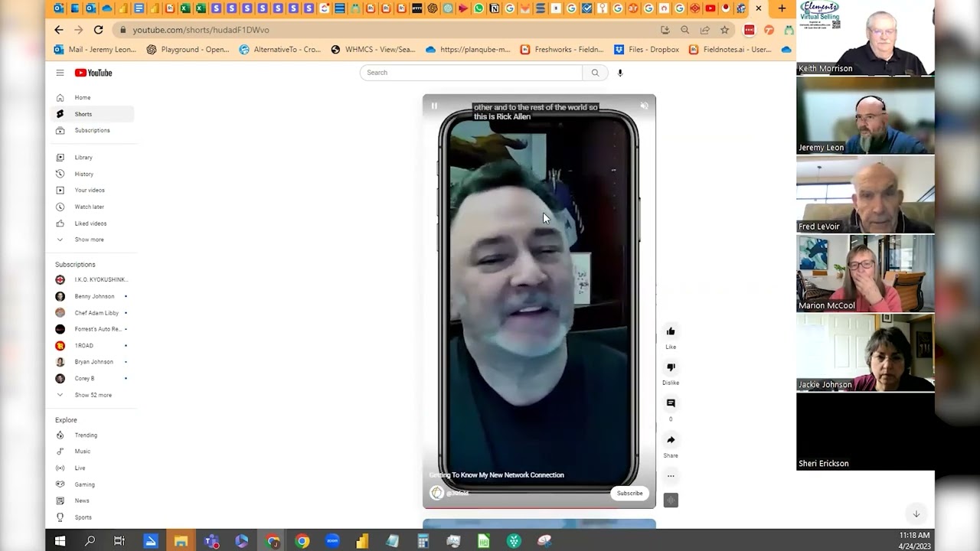Open the YouTube hamburger guide menu

coord(60,73)
